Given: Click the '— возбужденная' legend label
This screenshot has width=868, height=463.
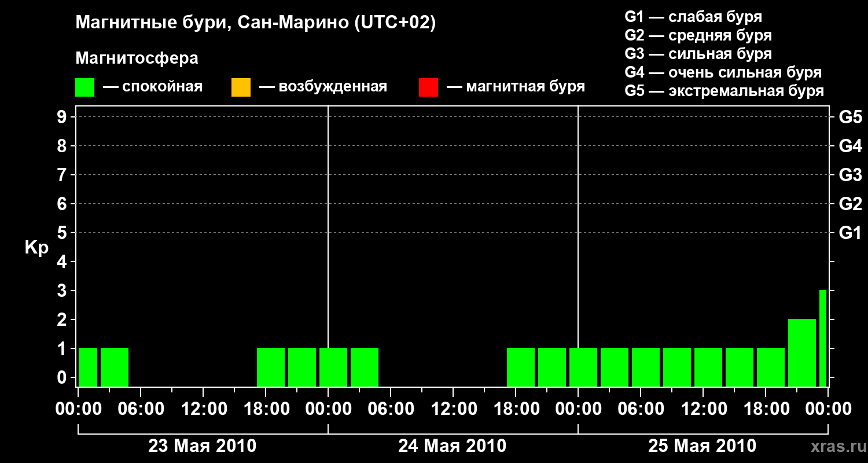Looking at the screenshot, I should click(x=323, y=87).
